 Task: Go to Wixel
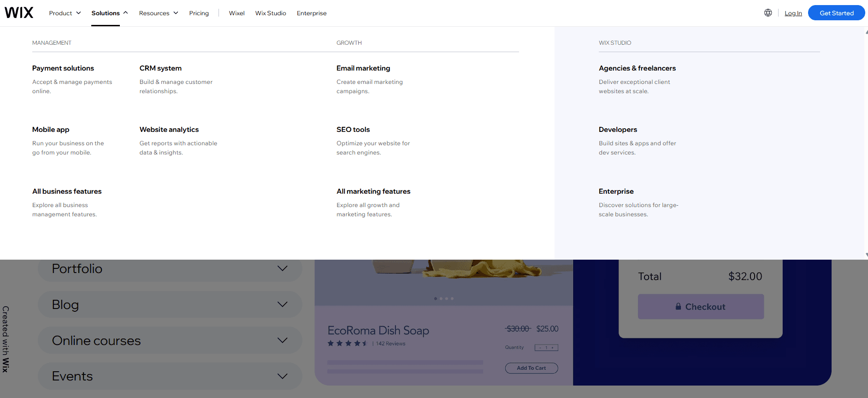pos(236,13)
